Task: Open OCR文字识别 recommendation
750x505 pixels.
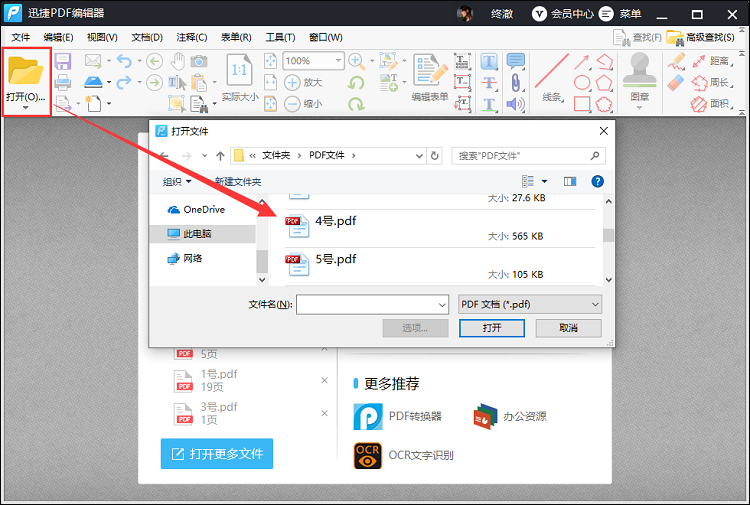Action: 403,455
